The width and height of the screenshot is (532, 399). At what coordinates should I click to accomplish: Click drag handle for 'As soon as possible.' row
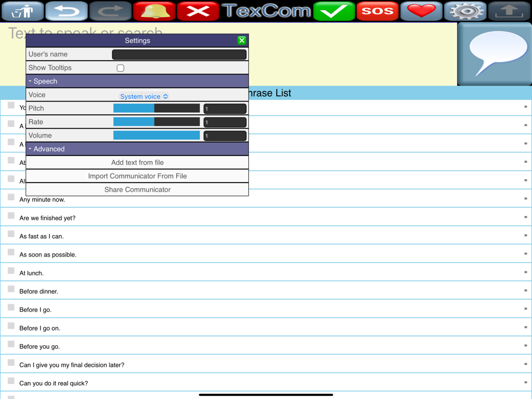pos(526,253)
